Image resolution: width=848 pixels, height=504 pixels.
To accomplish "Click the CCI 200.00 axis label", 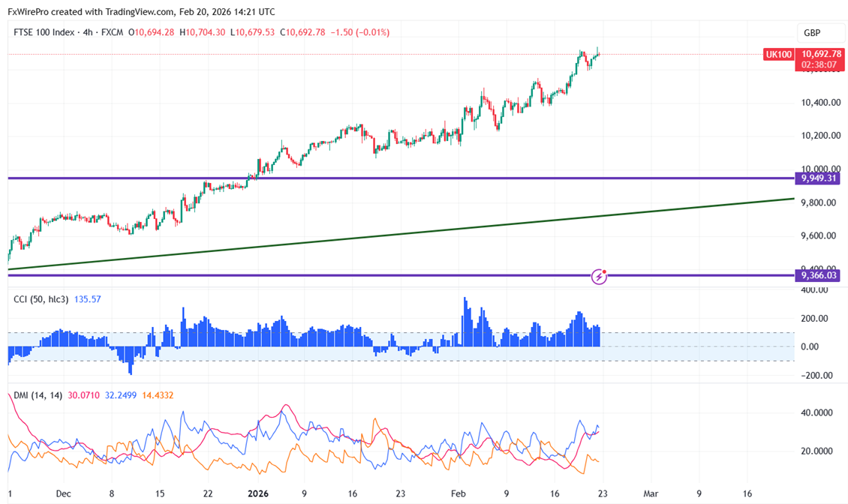I will 814,319.
